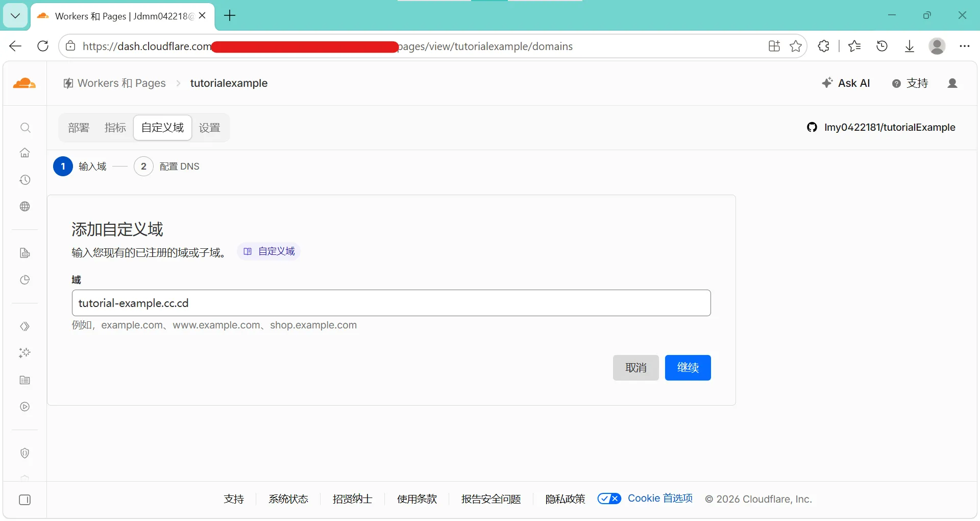
Task: Open footer 报告安全问题 link
Action: (491, 499)
